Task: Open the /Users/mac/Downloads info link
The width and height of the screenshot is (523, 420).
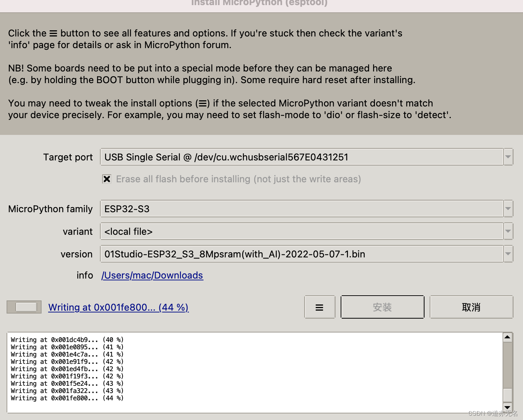Action: click(152, 275)
